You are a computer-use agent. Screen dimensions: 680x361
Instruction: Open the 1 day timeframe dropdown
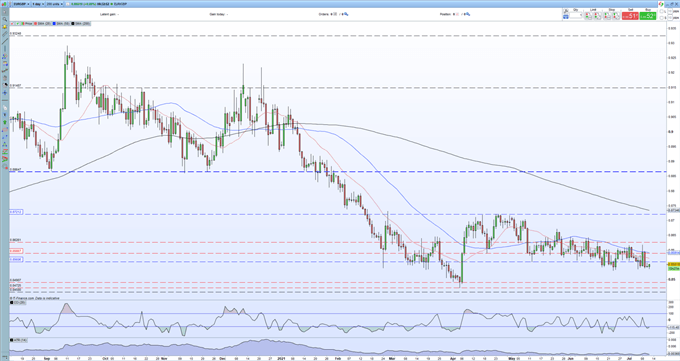point(38,4)
